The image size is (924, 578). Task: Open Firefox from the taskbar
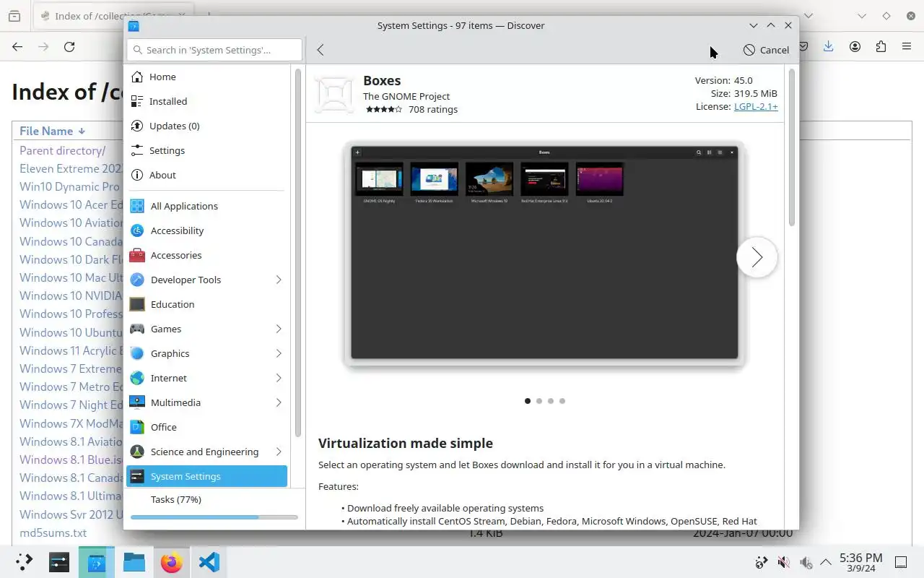pos(171,562)
